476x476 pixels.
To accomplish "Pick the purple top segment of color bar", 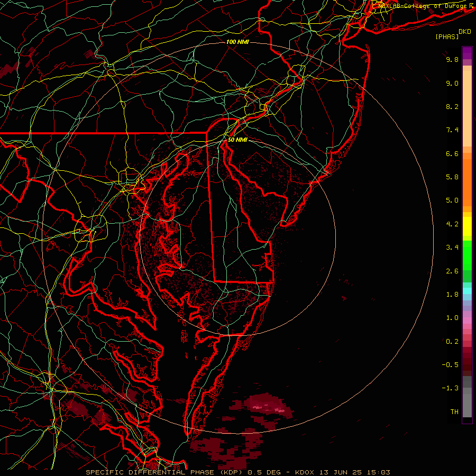I will (467, 53).
